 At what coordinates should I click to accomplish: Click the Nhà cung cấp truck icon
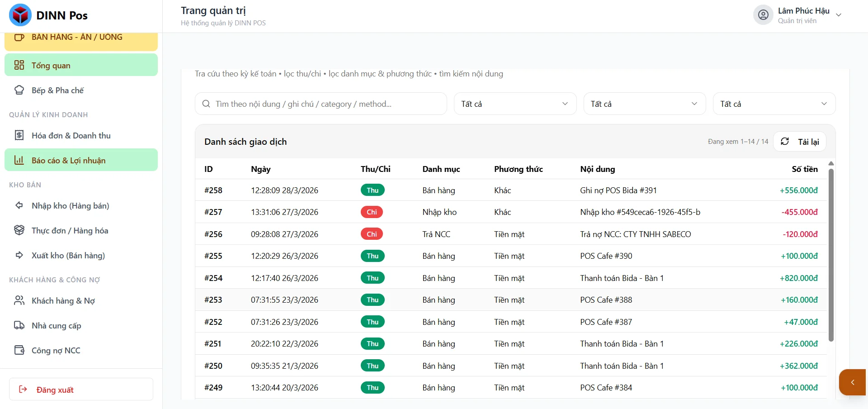(19, 325)
